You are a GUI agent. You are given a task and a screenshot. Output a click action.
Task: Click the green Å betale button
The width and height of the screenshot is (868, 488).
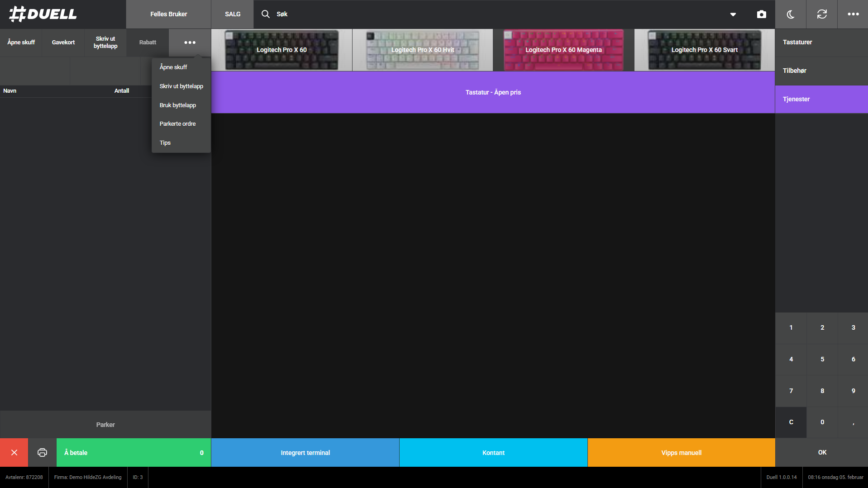(134, 452)
